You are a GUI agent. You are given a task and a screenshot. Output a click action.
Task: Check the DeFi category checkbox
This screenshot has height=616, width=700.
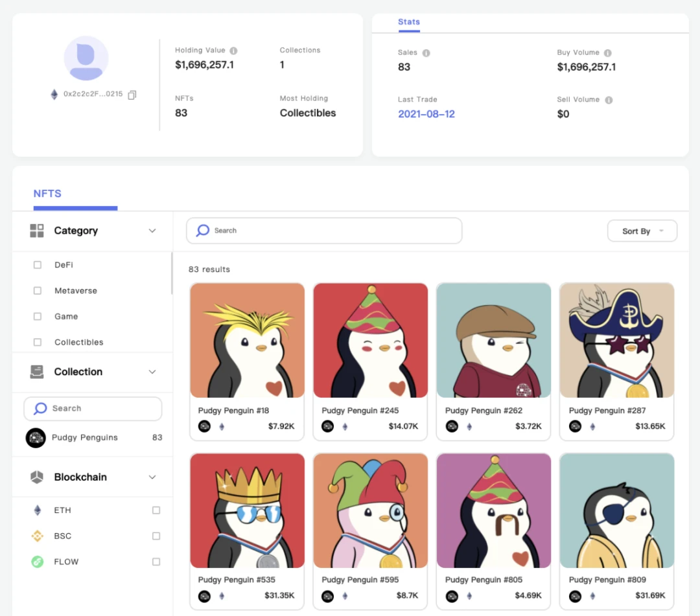[x=38, y=265]
